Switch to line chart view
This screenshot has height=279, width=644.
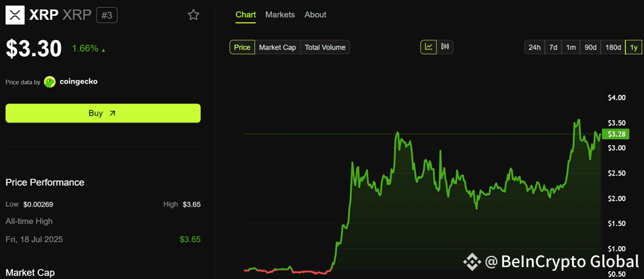point(429,47)
